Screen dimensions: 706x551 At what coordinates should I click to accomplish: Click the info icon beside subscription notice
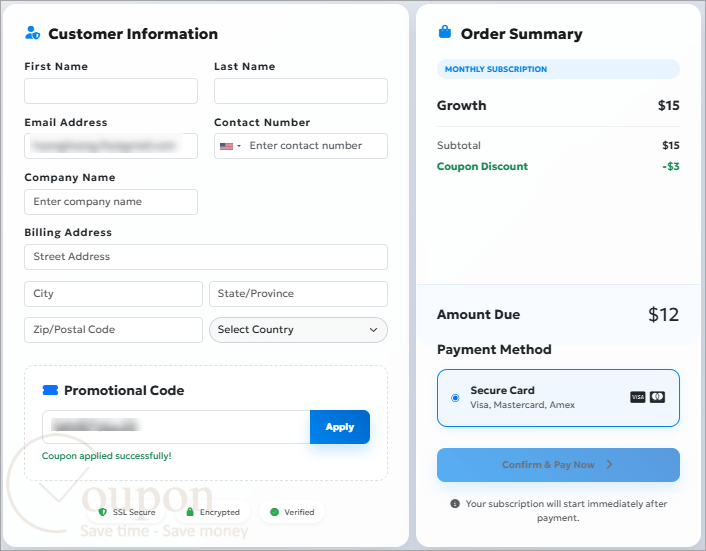[455, 503]
